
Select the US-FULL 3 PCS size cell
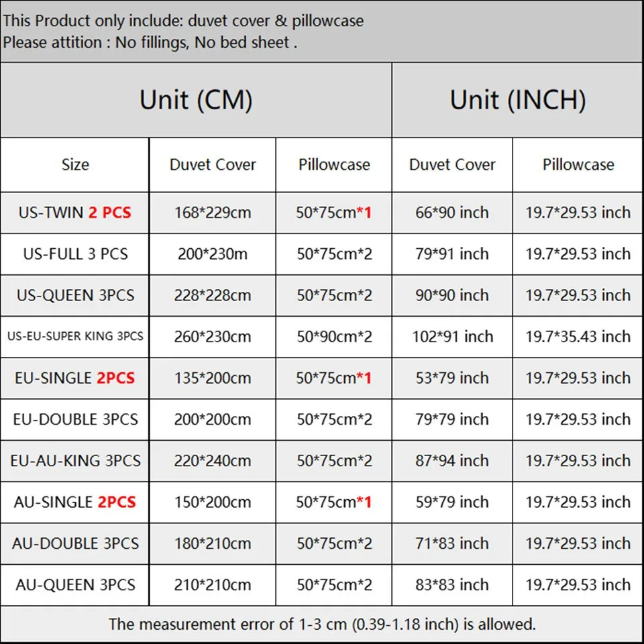tap(74, 254)
